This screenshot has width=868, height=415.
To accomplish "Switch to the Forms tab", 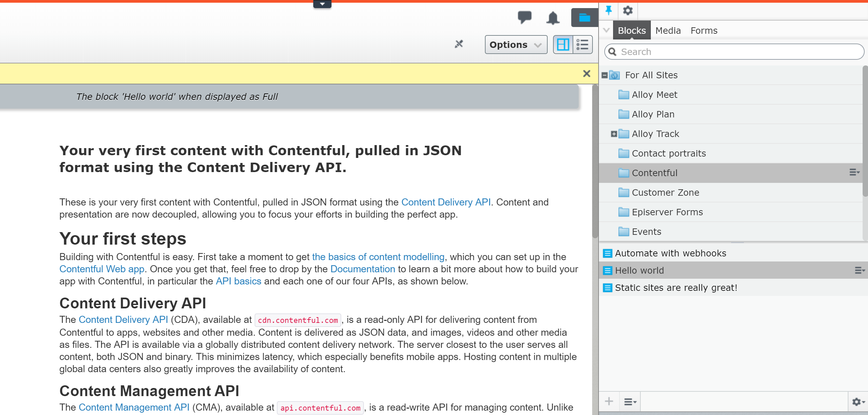I will 704,30.
